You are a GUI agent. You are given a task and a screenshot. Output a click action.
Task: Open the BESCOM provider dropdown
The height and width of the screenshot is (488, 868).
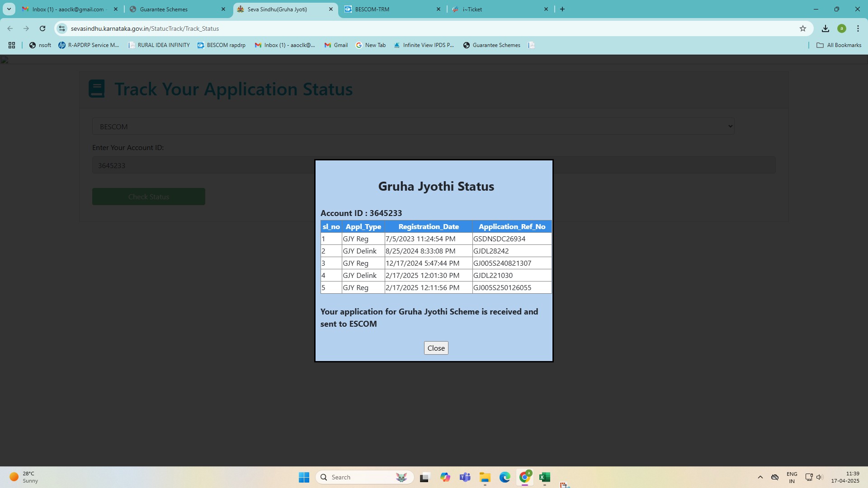coord(413,127)
